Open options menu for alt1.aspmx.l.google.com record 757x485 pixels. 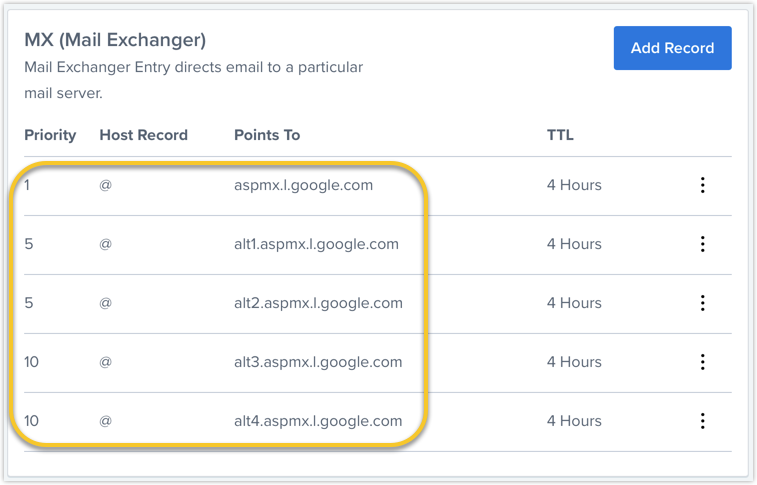click(703, 244)
